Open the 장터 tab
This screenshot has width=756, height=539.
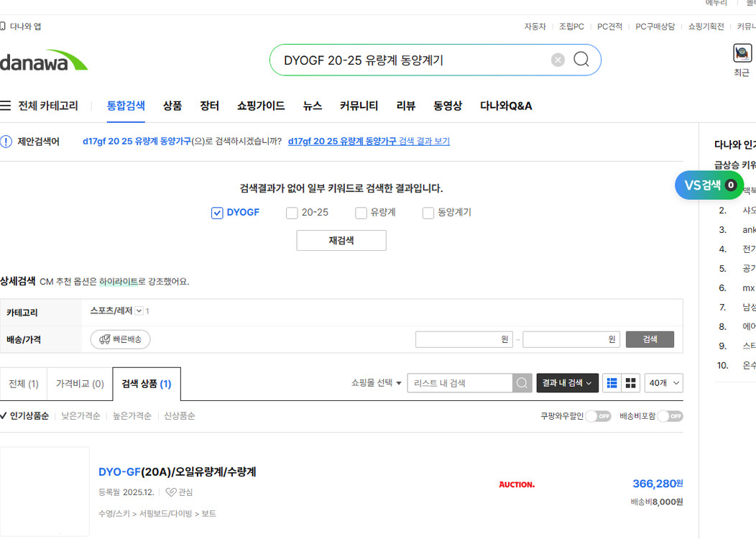(x=209, y=106)
